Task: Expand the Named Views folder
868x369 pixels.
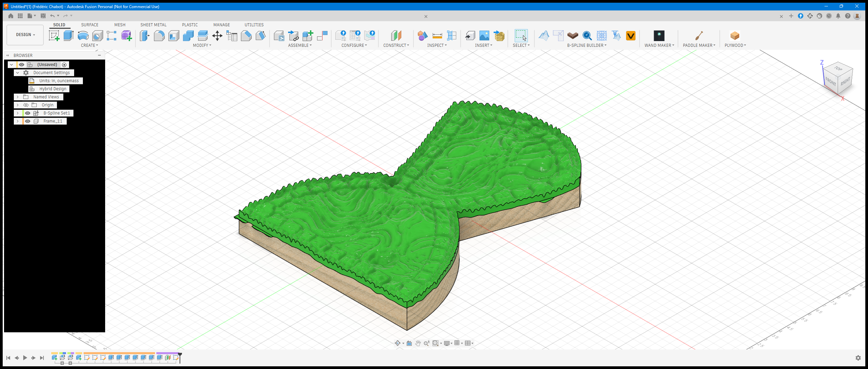Action: click(x=18, y=97)
